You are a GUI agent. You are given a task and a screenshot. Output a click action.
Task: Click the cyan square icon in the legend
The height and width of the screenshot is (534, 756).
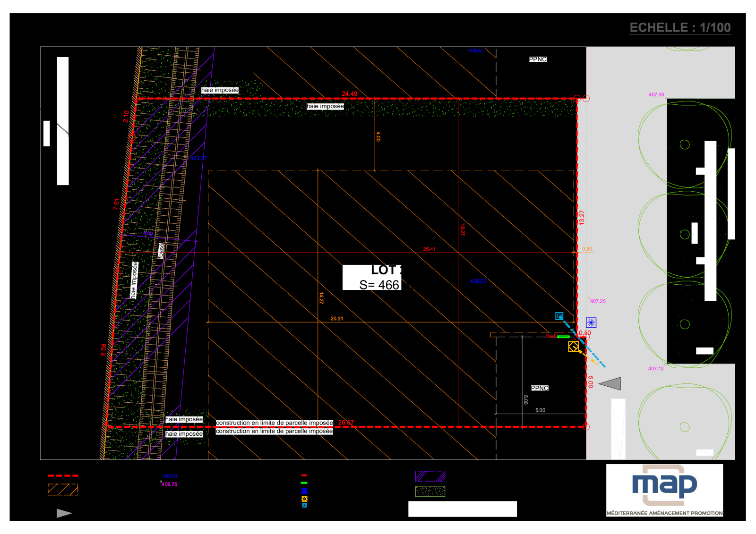(x=304, y=505)
